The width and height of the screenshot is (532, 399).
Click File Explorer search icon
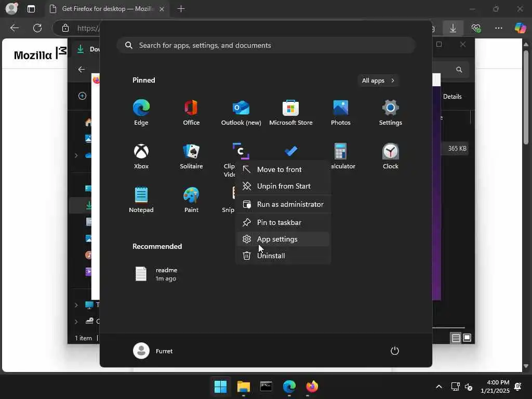tap(459, 70)
